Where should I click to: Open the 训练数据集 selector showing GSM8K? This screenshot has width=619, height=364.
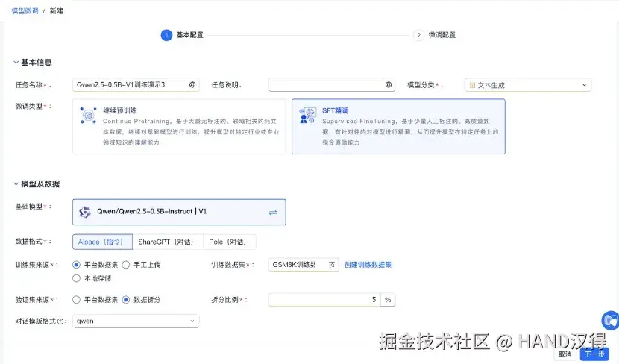click(304, 265)
